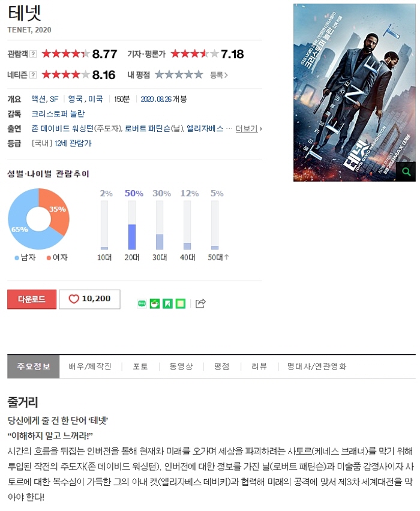Viewport: 420px width, 511px height.
Task: Click the TENET movie poster thumbnail
Action: 355,92
